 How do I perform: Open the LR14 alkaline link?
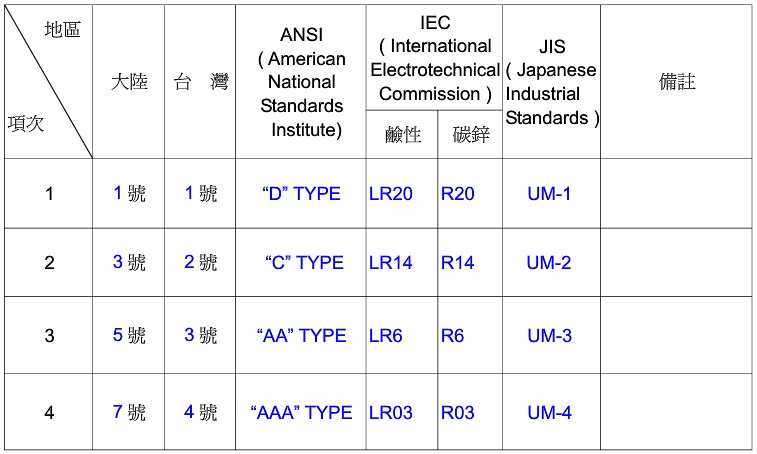(391, 263)
